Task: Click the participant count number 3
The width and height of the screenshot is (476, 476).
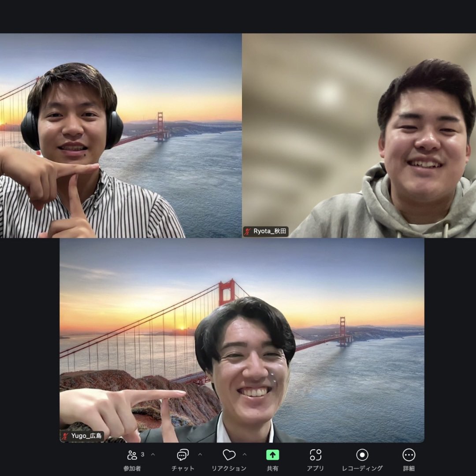Action: [x=143, y=454]
